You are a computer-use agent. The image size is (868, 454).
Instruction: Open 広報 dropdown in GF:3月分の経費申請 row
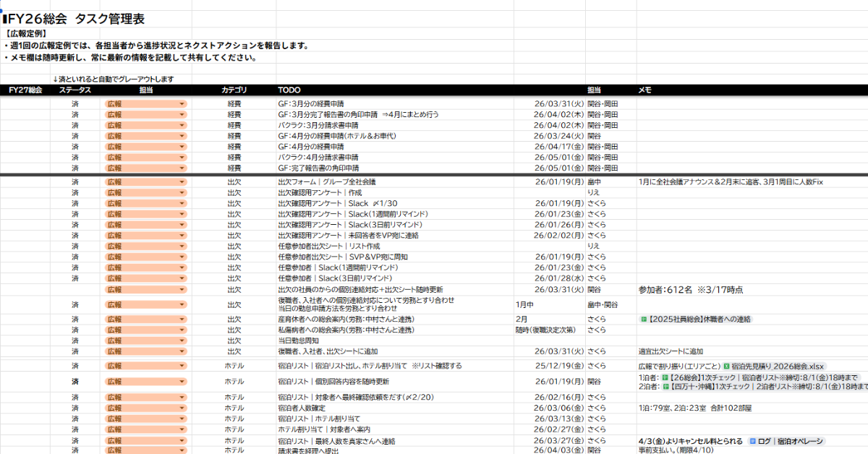coord(146,103)
